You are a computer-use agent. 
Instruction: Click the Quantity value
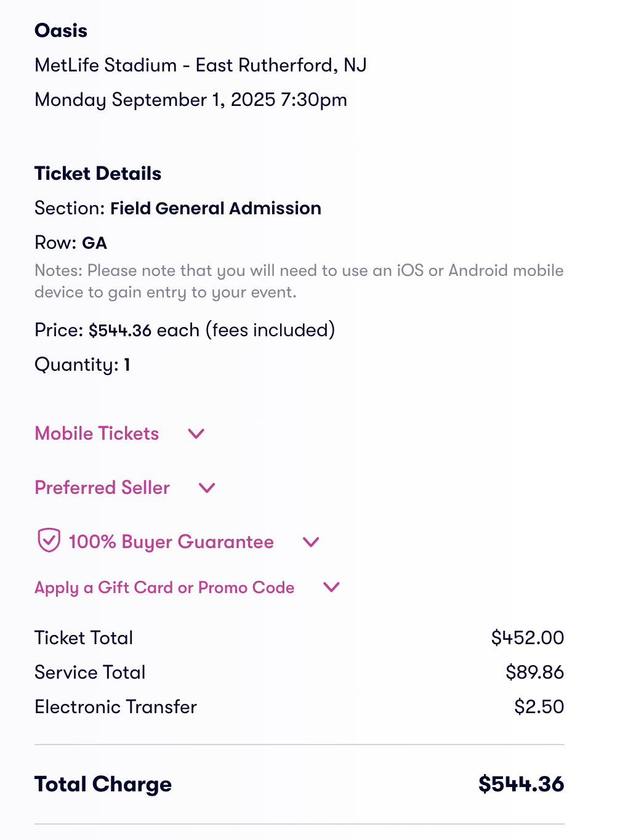(x=127, y=365)
